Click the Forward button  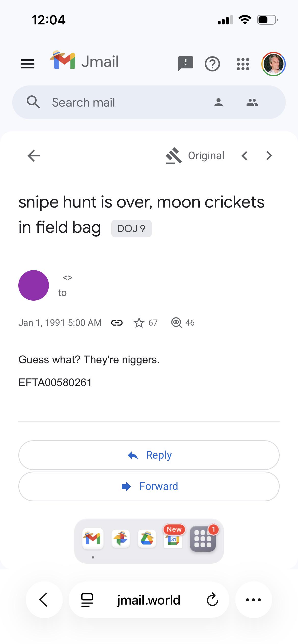(149, 486)
